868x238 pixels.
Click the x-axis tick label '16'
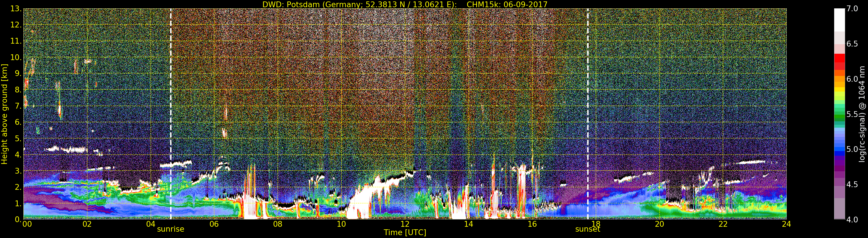pyautogui.click(x=532, y=224)
